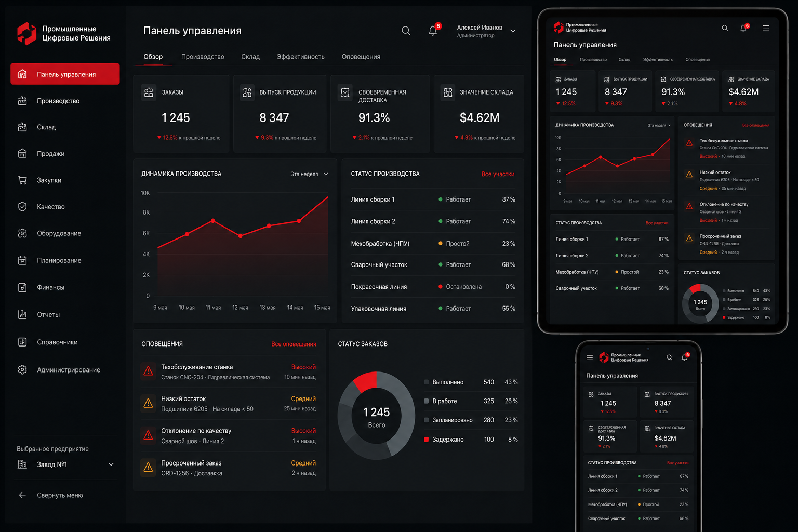
Task: Select Покрасочная линия row on desktop
Action: point(433,287)
